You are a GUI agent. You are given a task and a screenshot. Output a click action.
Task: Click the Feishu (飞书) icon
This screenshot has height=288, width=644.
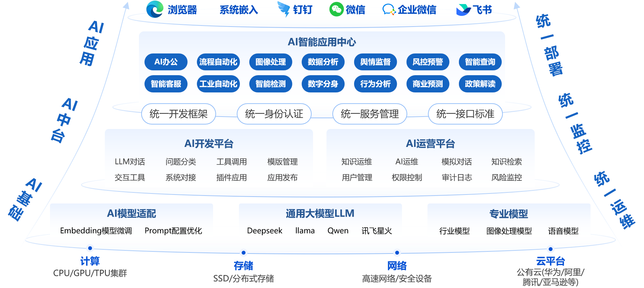pos(463,10)
